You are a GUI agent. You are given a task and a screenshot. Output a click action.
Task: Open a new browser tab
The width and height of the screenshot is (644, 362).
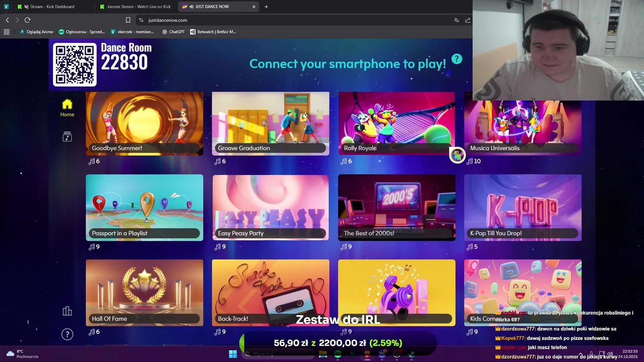click(266, 7)
